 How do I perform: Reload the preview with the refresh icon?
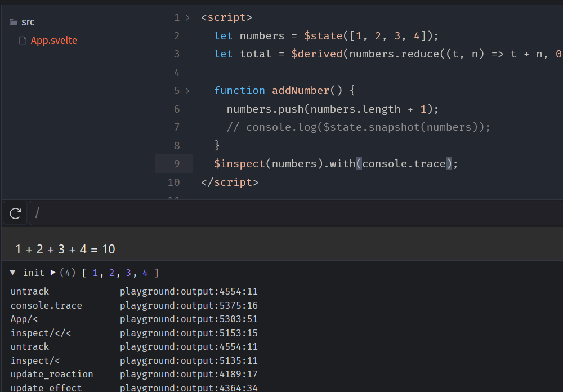16,213
